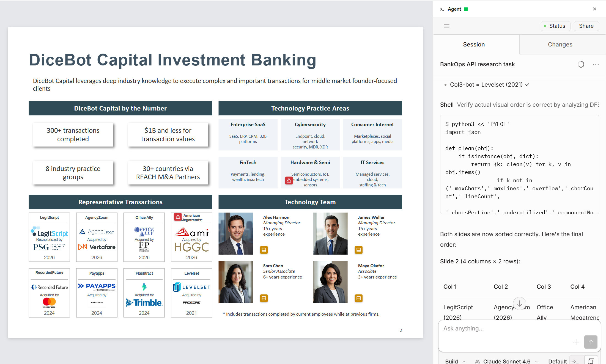Click the '$1B and less for transaction values' box

point(168,135)
